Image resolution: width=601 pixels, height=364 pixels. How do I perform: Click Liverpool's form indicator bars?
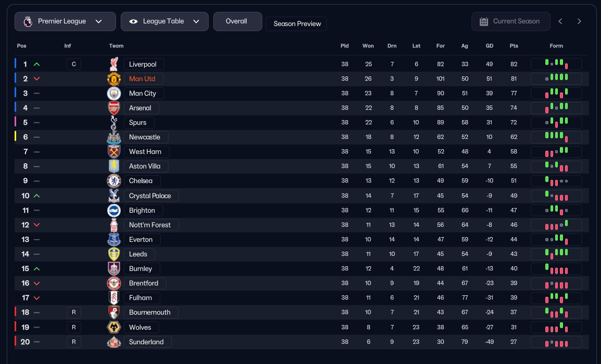[x=556, y=64]
